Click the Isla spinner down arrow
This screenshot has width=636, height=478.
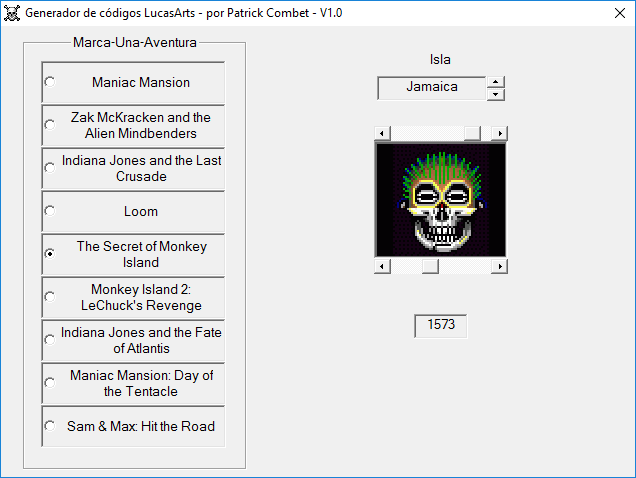point(495,94)
